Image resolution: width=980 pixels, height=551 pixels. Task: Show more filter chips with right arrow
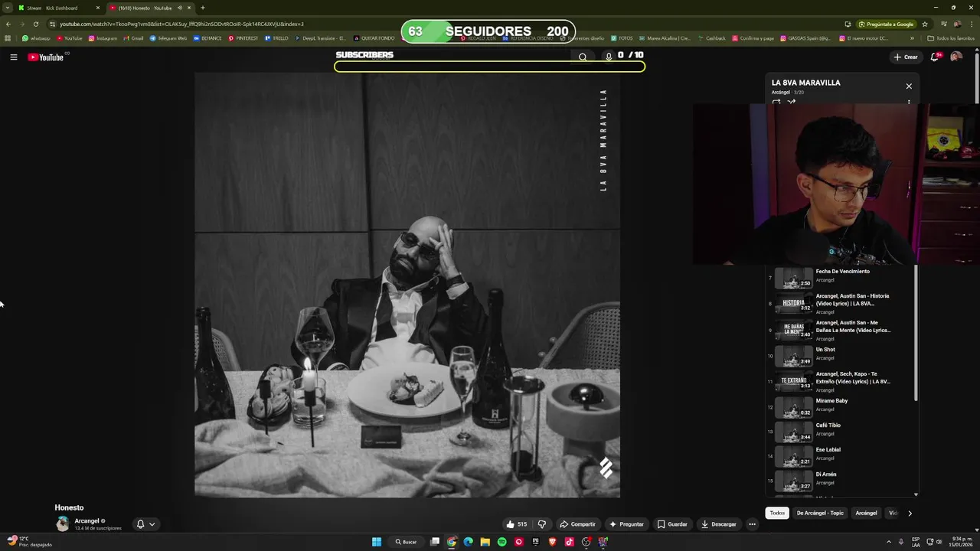pyautogui.click(x=910, y=513)
